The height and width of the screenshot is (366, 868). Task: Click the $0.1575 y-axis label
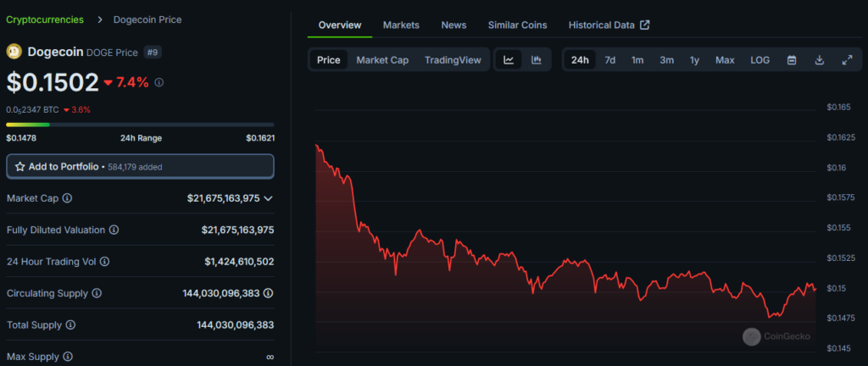tap(841, 197)
